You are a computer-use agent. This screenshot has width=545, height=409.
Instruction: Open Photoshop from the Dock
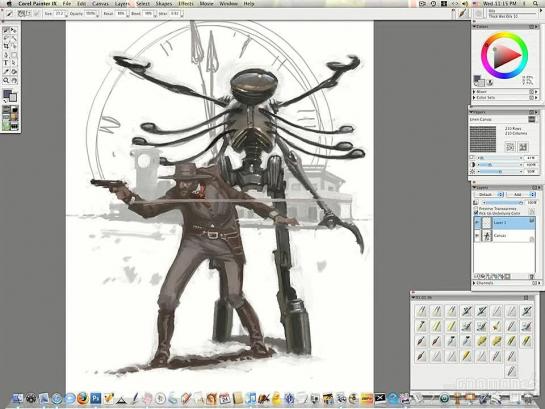click(95, 398)
